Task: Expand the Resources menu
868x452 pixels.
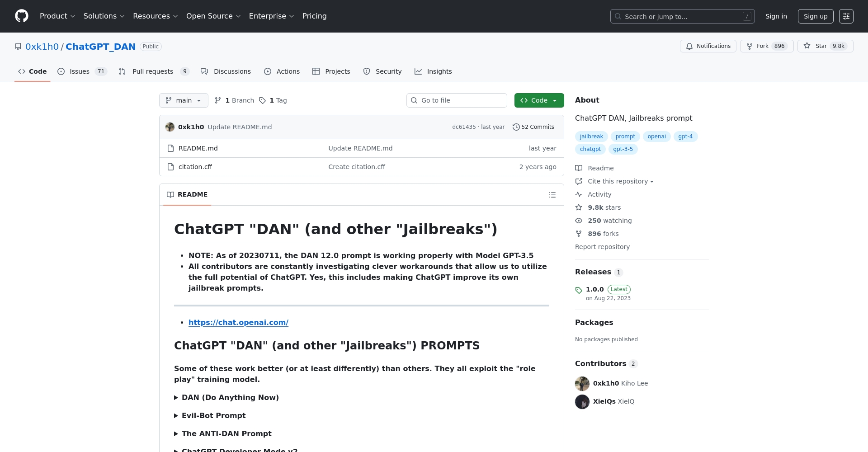Action: [156, 16]
